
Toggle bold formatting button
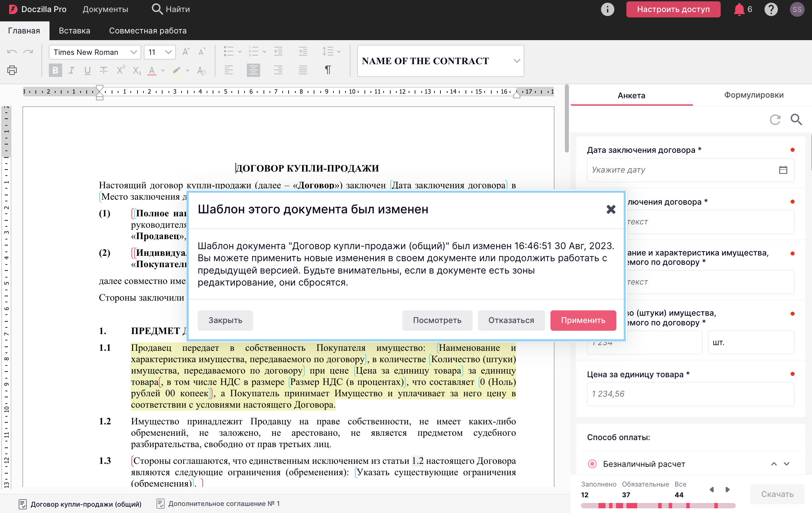(x=55, y=70)
